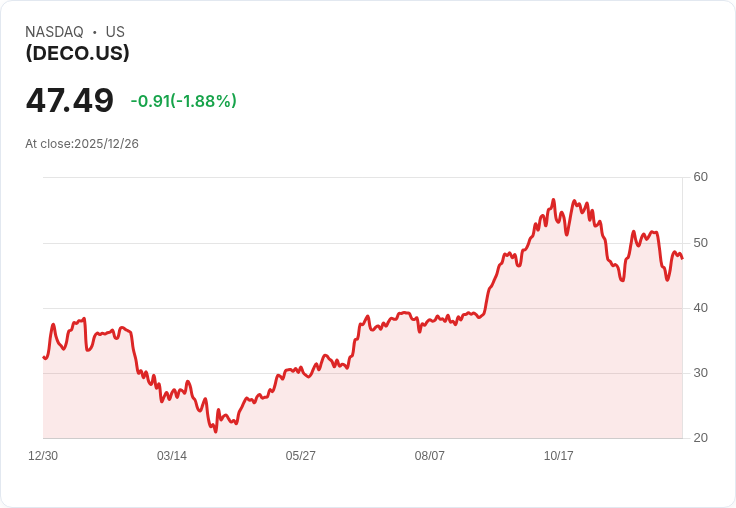The image size is (736, 508).
Task: Click the 03/14 date on the x-axis
Action: point(172,456)
